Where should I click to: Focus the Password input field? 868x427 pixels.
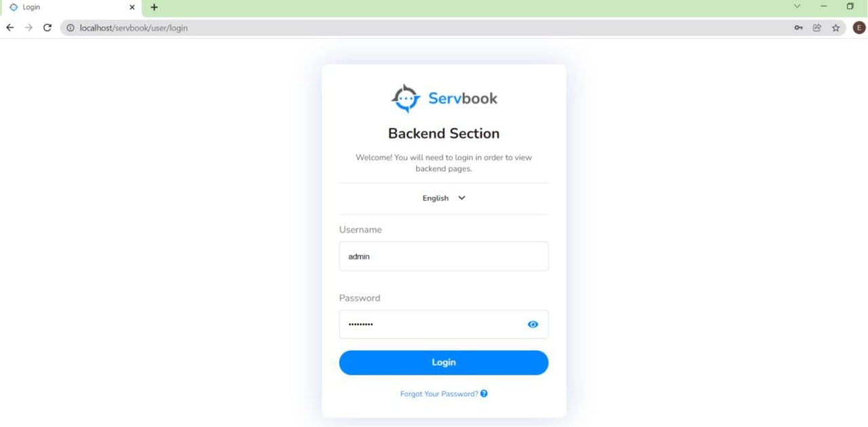[x=443, y=324]
